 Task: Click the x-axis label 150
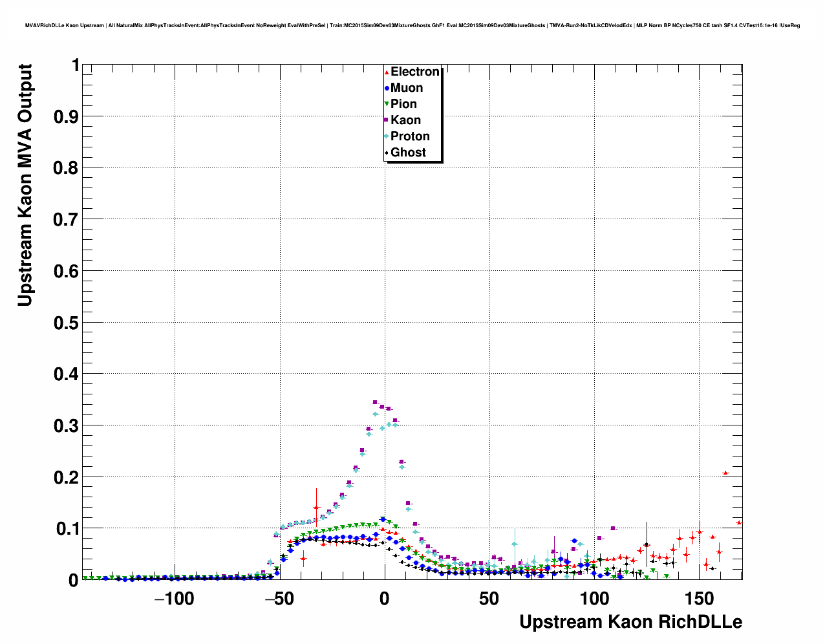point(699,598)
